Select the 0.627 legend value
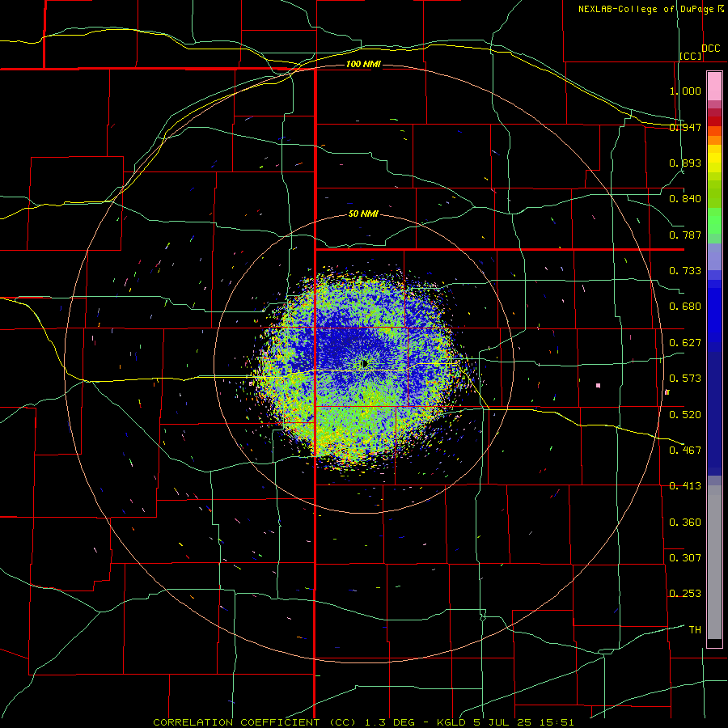Viewport: 728px width, 728px height. click(x=685, y=343)
